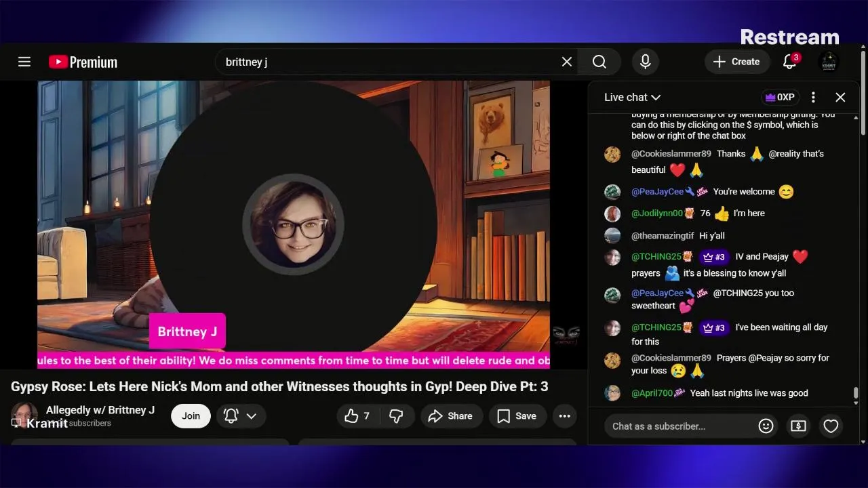Share the video

pyautogui.click(x=451, y=416)
